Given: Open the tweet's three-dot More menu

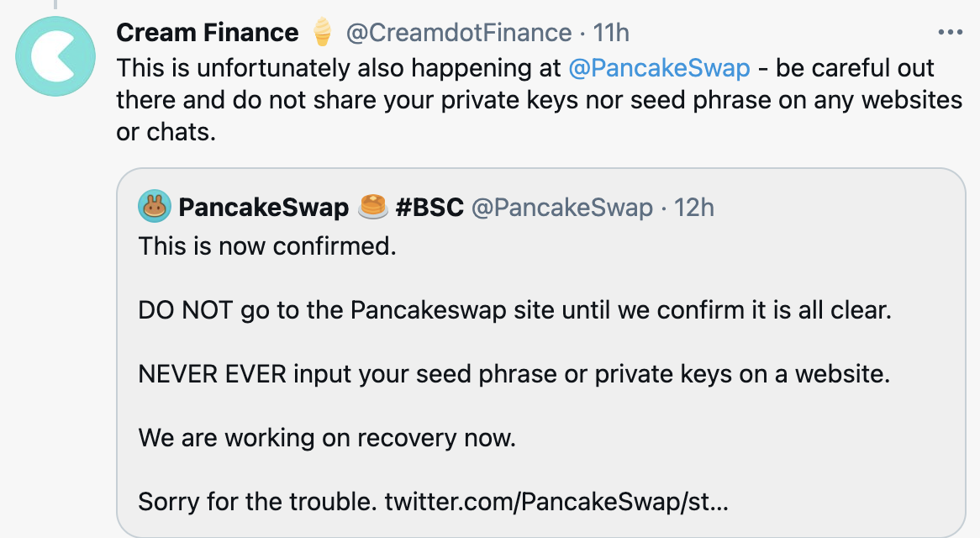Looking at the screenshot, I should coord(949,33).
